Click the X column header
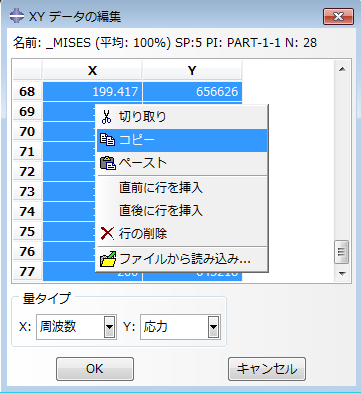 point(92,70)
